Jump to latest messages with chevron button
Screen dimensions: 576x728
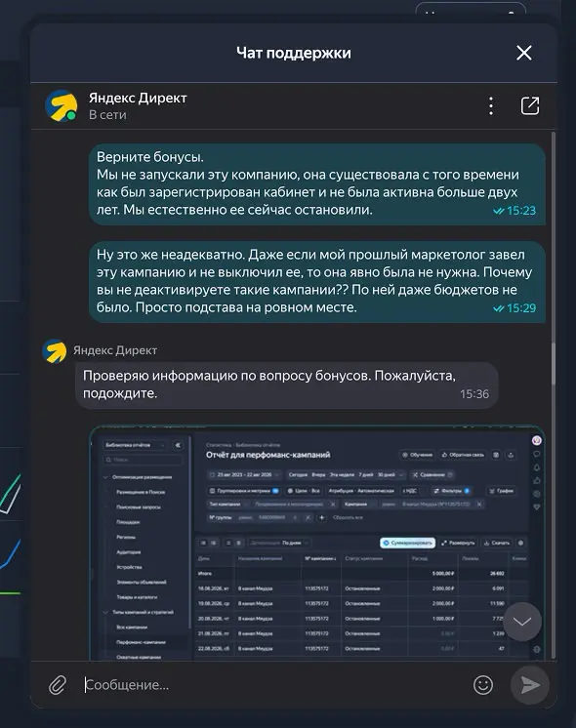(522, 622)
